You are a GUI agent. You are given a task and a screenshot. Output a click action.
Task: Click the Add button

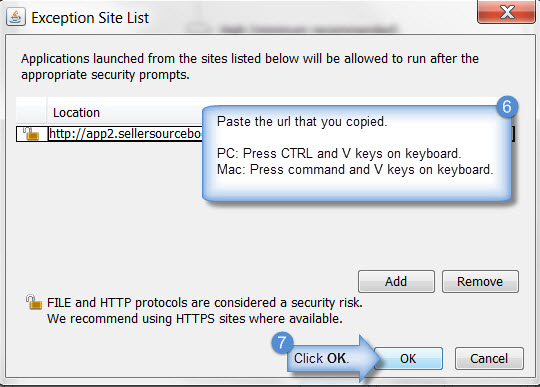[396, 281]
